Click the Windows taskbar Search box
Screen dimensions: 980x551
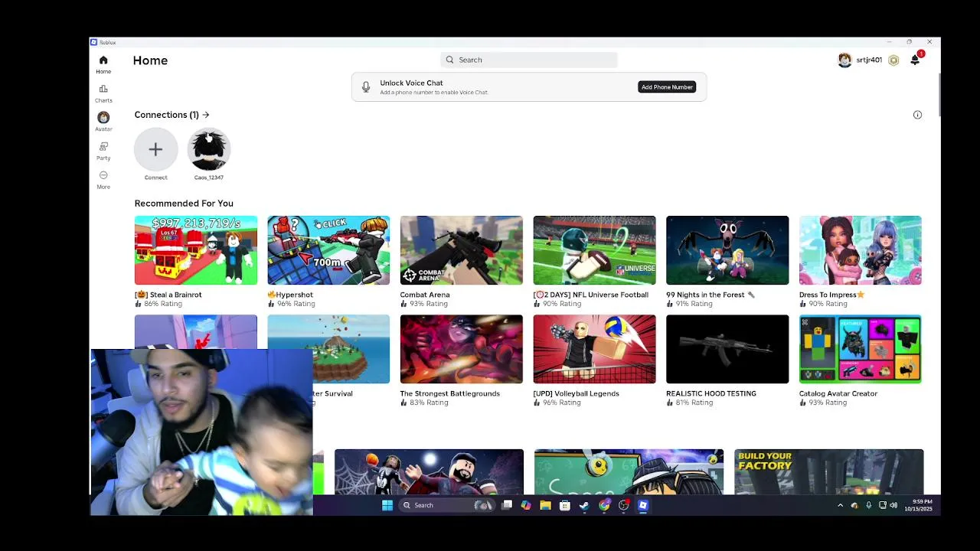pos(446,505)
